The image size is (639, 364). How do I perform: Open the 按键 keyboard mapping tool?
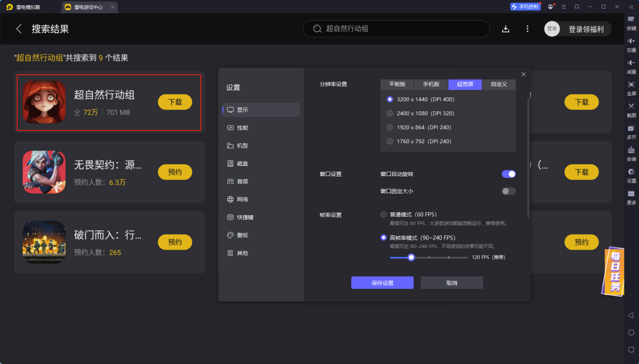point(631,23)
